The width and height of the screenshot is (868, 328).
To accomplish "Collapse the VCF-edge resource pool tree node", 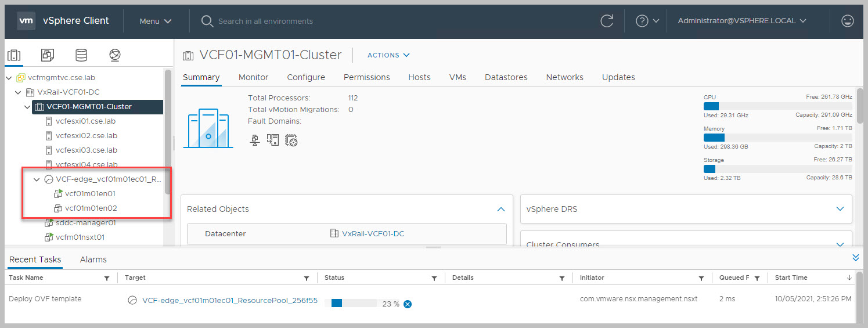I will pyautogui.click(x=37, y=179).
